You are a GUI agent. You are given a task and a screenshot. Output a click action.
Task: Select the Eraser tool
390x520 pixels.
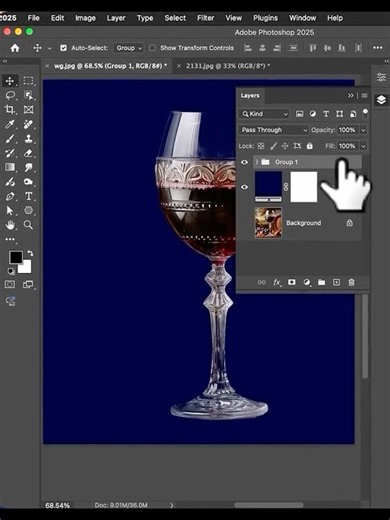tap(28, 153)
